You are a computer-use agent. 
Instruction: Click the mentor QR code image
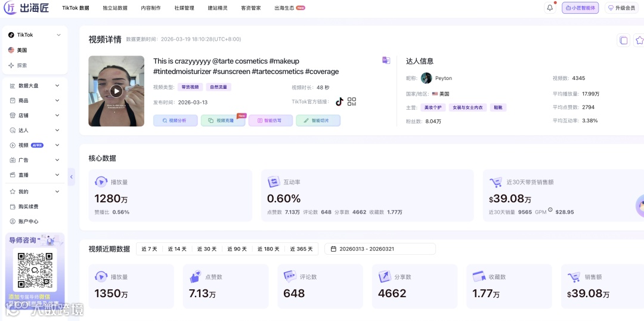35,270
